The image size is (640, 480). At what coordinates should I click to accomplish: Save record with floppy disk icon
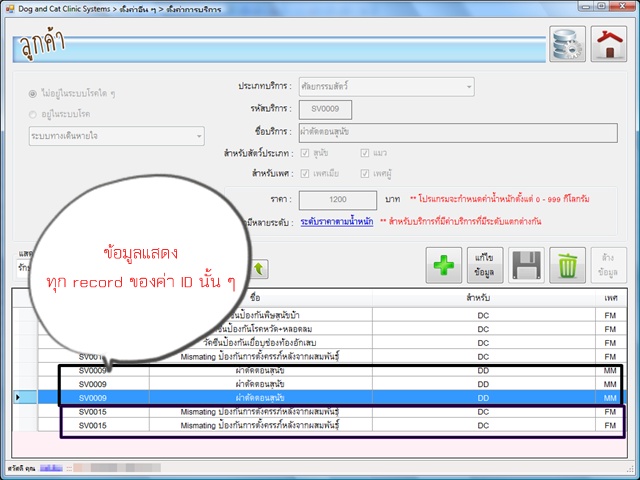point(526,265)
